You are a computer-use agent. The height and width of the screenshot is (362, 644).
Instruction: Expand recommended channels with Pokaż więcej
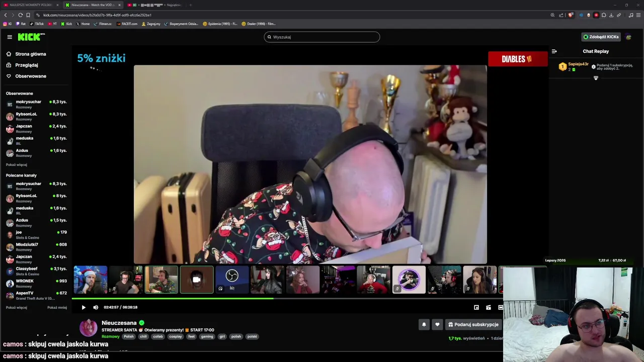pyautogui.click(x=17, y=307)
